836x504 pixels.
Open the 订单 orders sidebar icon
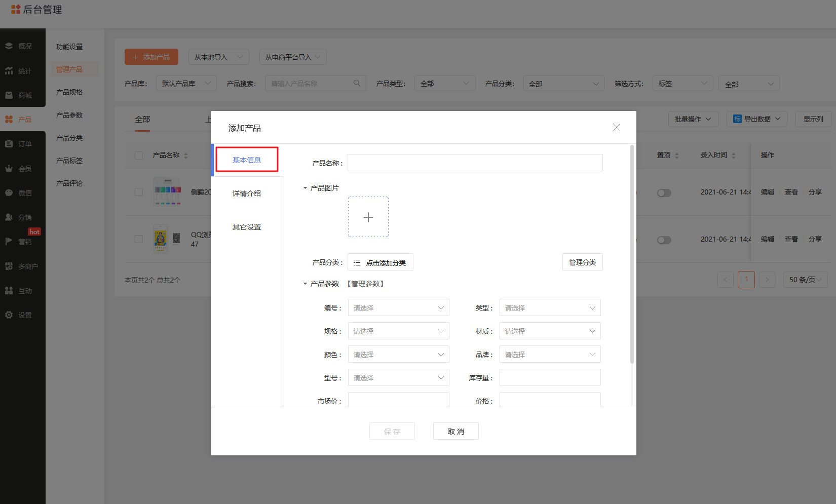click(9, 144)
